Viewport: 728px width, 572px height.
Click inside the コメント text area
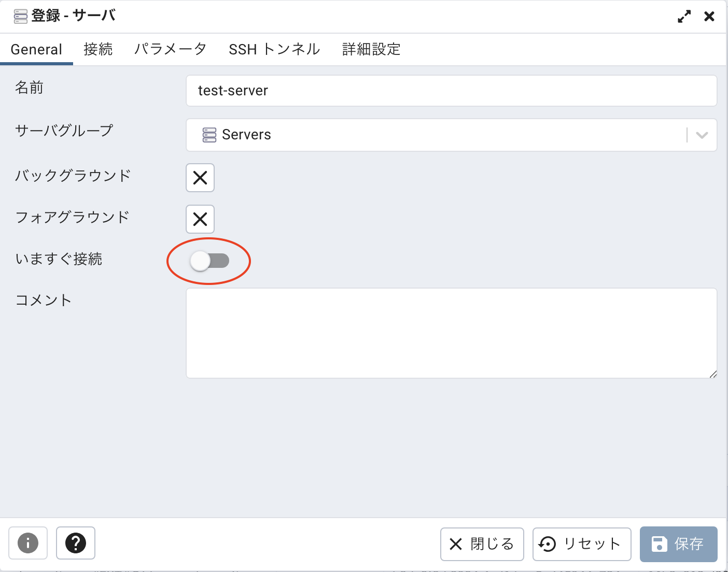point(451,333)
